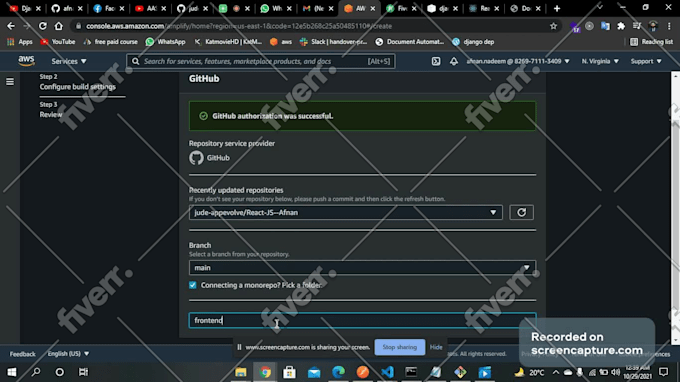Screen dimensions: 680x382
Task: Open the taskbar search icon
Action: [36, 372]
